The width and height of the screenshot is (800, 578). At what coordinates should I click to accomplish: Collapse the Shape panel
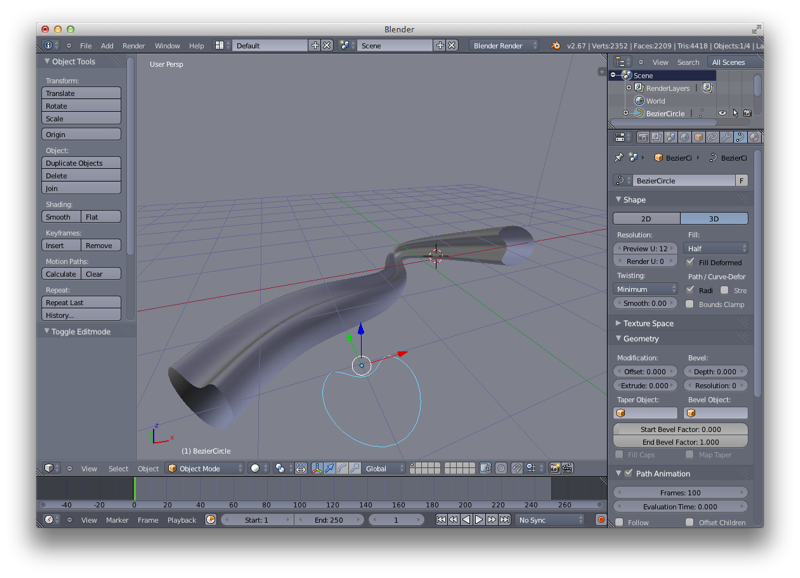click(618, 200)
